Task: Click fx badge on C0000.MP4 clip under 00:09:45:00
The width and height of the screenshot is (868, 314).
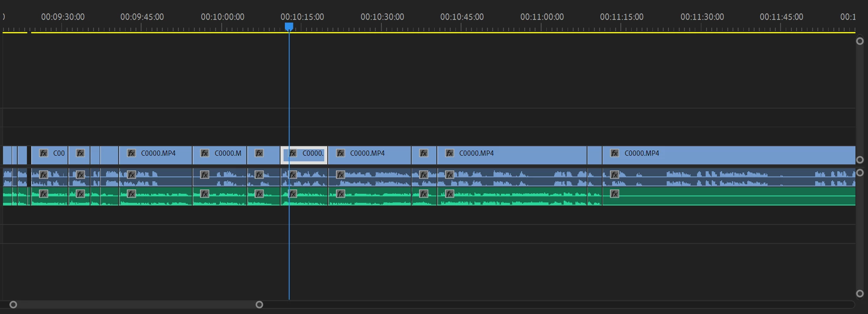Action: click(x=131, y=153)
